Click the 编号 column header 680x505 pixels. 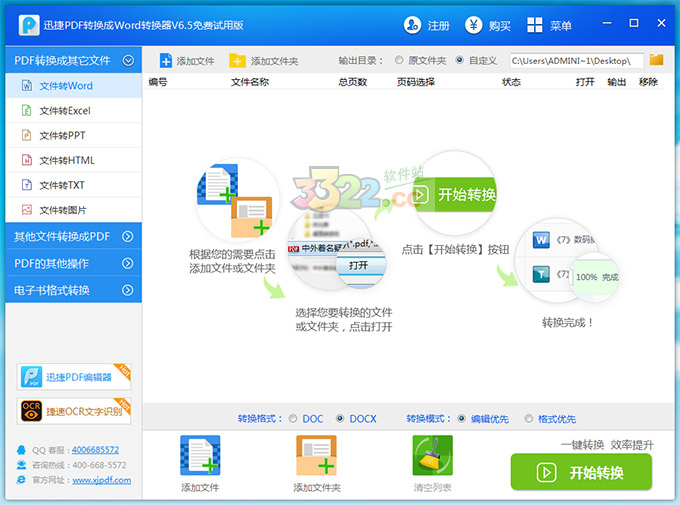click(157, 82)
